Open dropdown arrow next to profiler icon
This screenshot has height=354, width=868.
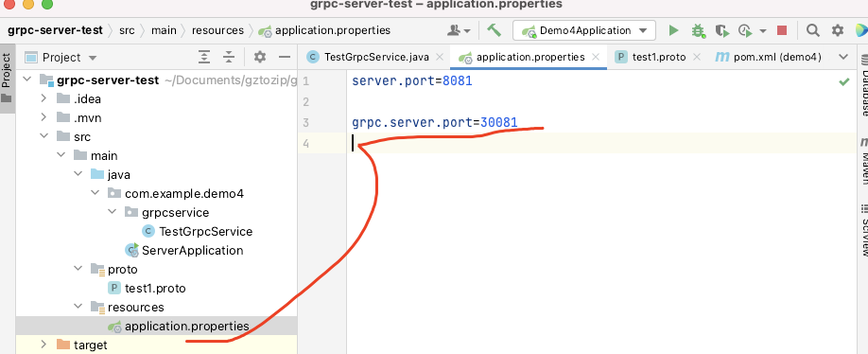click(763, 31)
